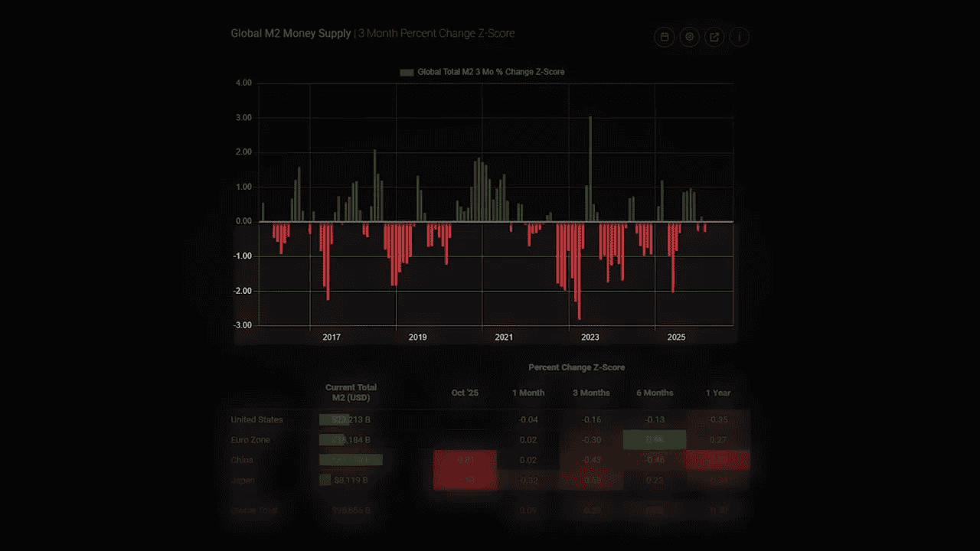980x551 pixels.
Task: Select the 1 Year column header
Action: (x=718, y=393)
